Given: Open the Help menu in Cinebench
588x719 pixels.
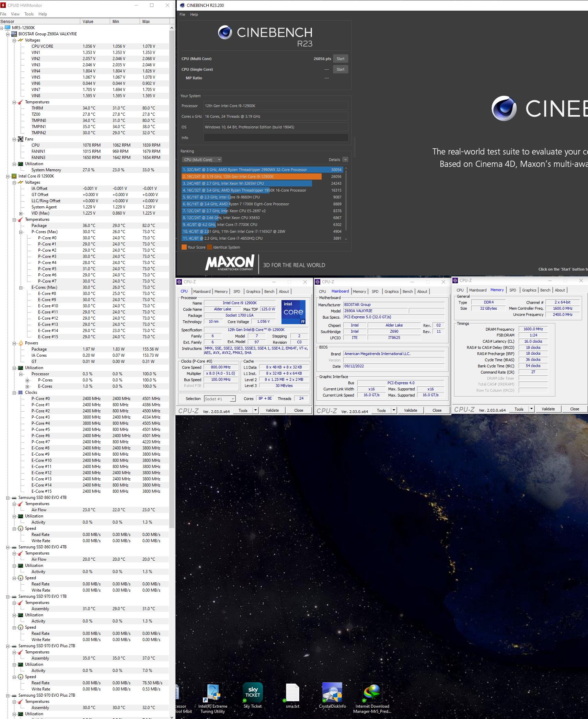Looking at the screenshot, I should [194, 14].
